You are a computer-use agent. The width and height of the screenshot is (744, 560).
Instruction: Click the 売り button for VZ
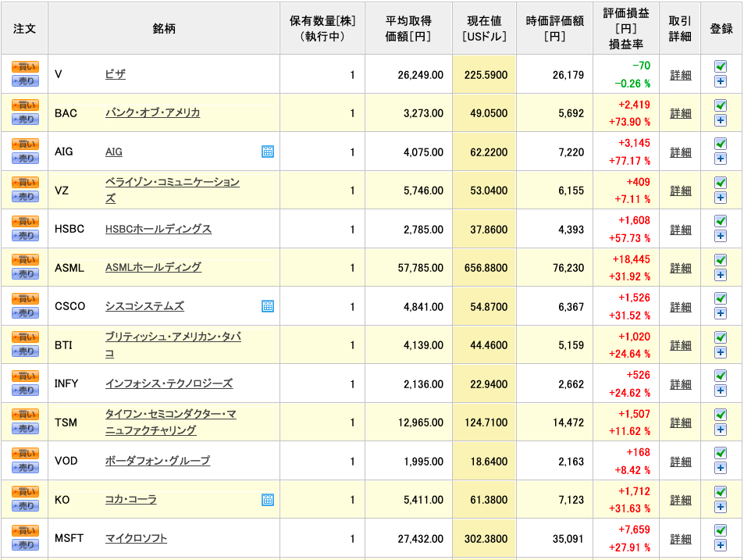pyautogui.click(x=25, y=197)
